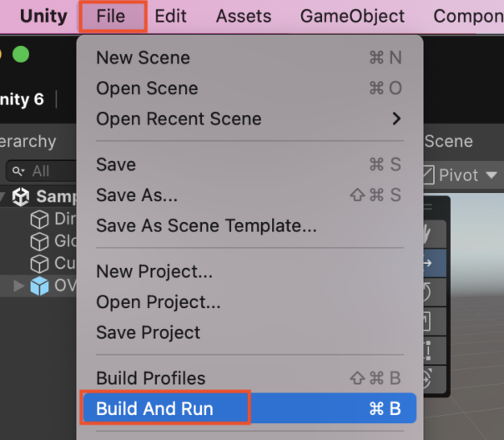This screenshot has width=504, height=440.
Task: Click the cube icon beside Cu object
Action: click(x=39, y=264)
